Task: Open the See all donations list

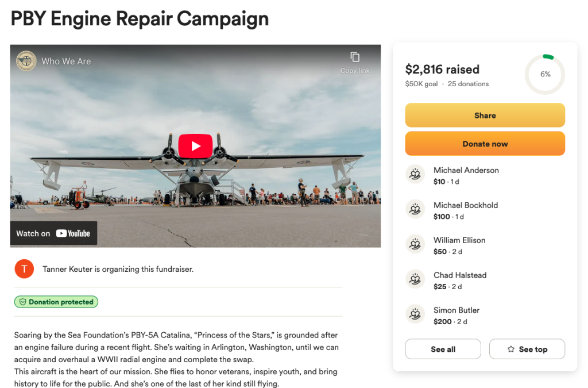Action: click(443, 349)
